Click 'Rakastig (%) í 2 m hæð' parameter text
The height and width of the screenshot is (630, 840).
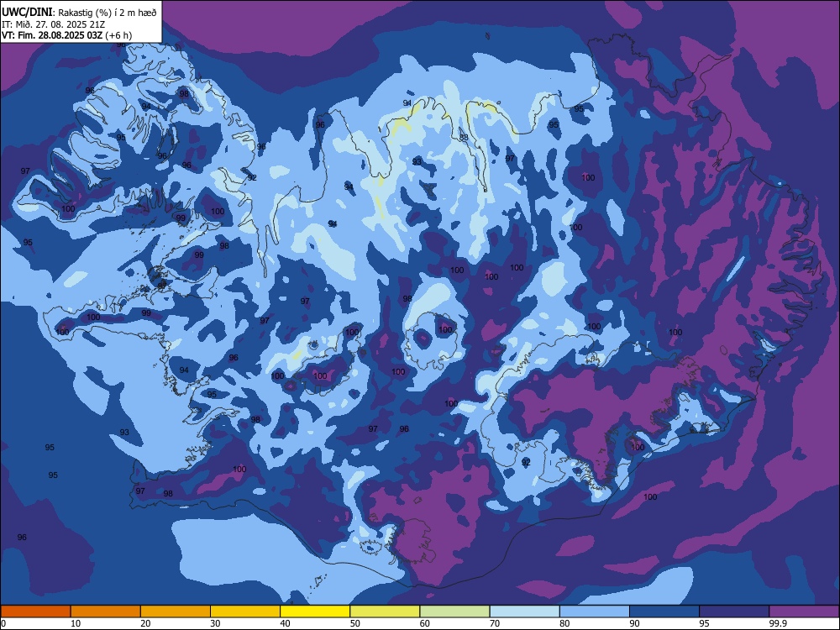pyautogui.click(x=108, y=13)
